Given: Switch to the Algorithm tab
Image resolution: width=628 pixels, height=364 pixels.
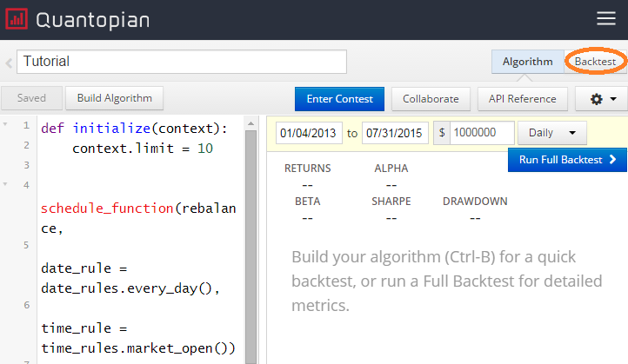Looking at the screenshot, I should 527,62.
